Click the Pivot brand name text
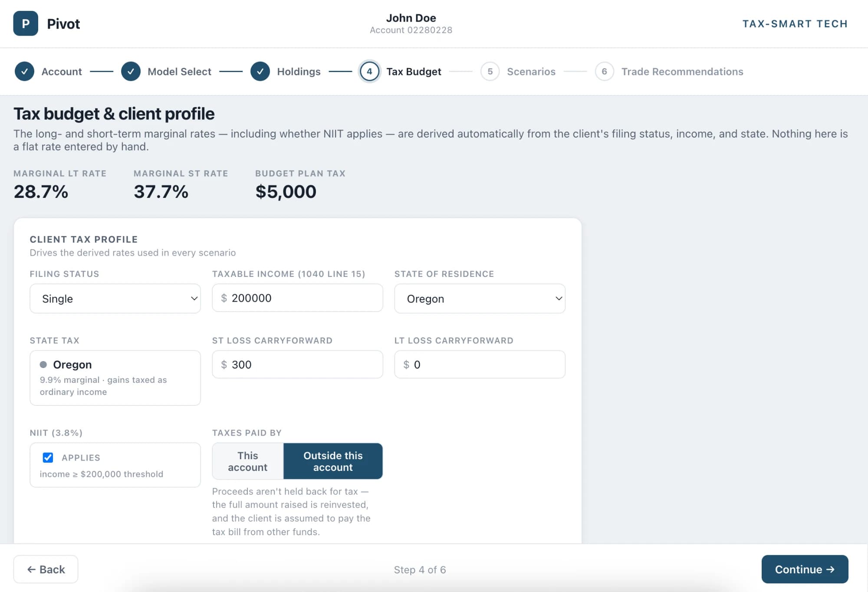 point(63,24)
